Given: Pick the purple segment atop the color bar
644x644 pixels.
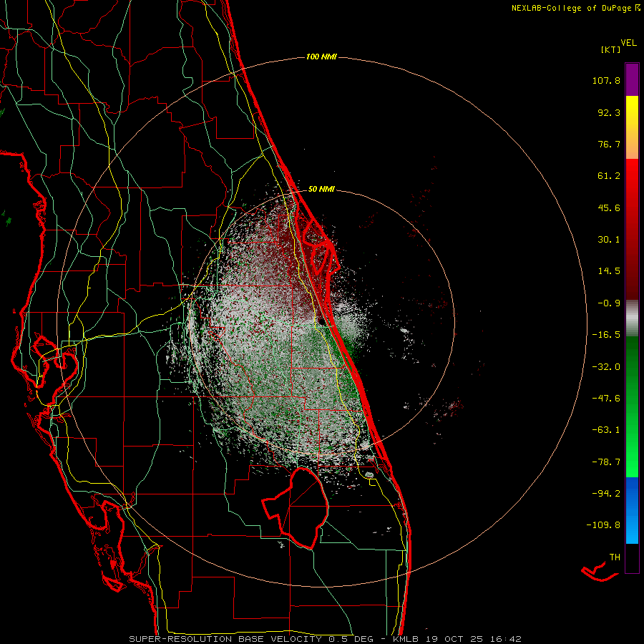Looking at the screenshot, I should pyautogui.click(x=632, y=79).
